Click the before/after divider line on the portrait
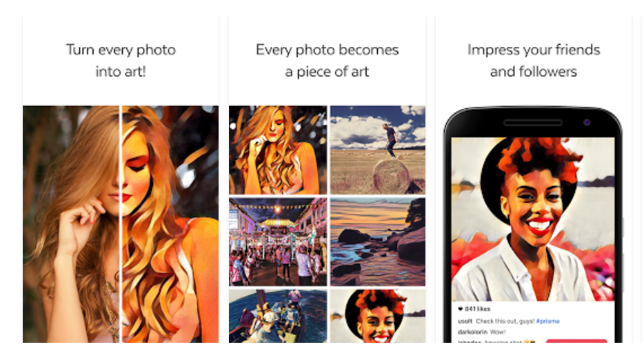Viewport: 644px width, 360px height. pyautogui.click(x=121, y=224)
